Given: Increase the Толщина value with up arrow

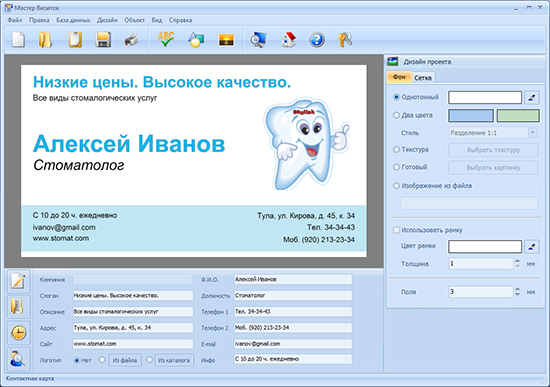Looking at the screenshot, I should (x=518, y=261).
